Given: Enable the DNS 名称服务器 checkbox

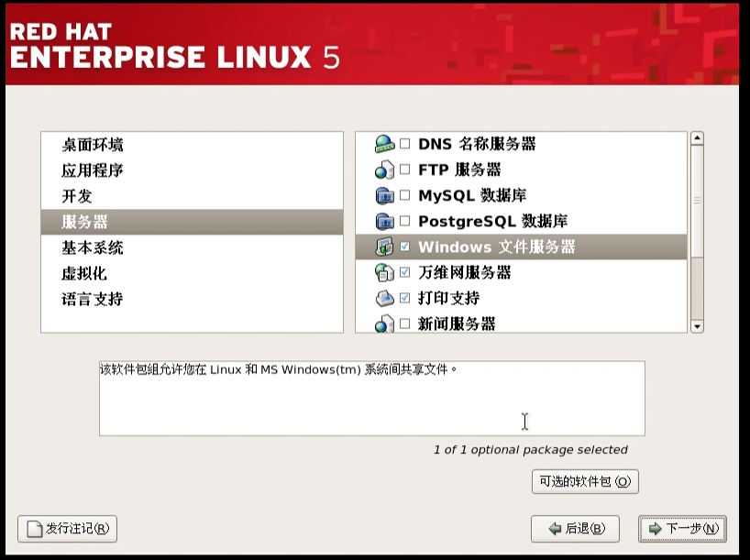Looking at the screenshot, I should tap(404, 144).
